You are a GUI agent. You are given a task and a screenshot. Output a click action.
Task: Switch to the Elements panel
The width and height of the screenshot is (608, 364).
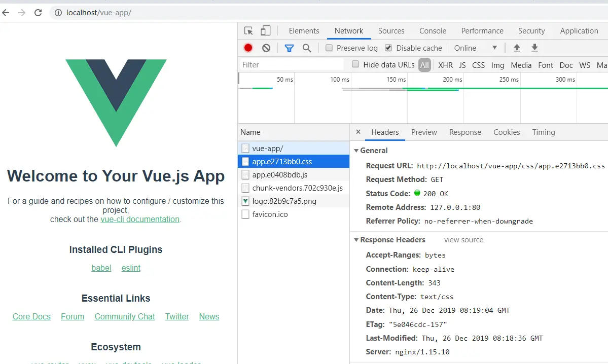coord(304,30)
